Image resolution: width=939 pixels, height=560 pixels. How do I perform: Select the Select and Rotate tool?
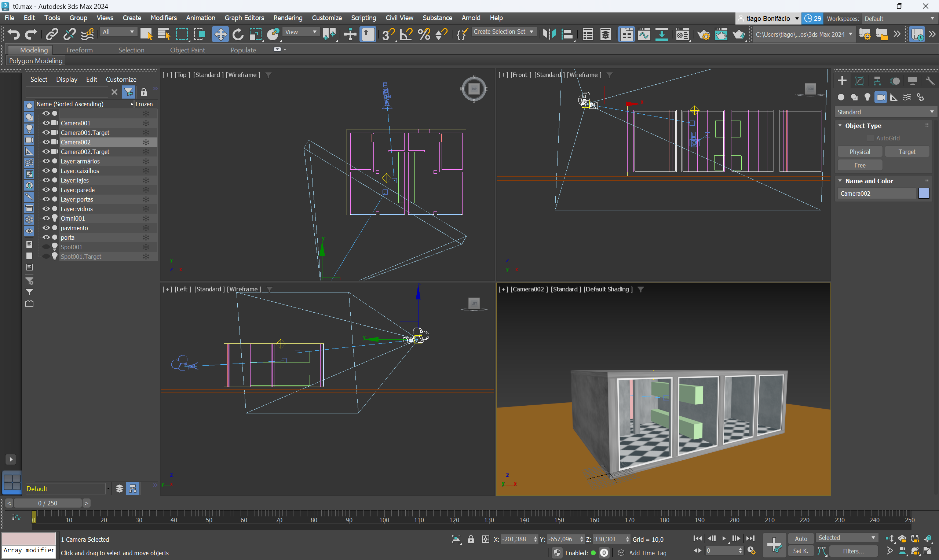click(238, 34)
